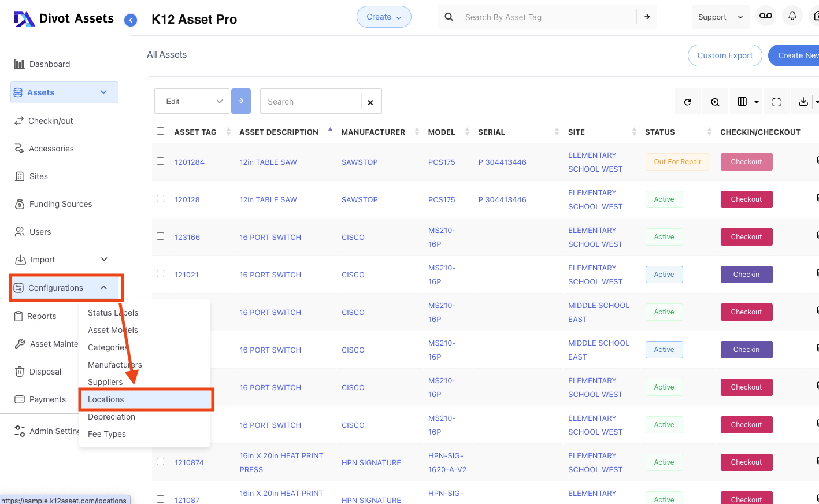This screenshot has height=504, width=819.
Task: Open the column chooser icon
Action: [x=742, y=102]
